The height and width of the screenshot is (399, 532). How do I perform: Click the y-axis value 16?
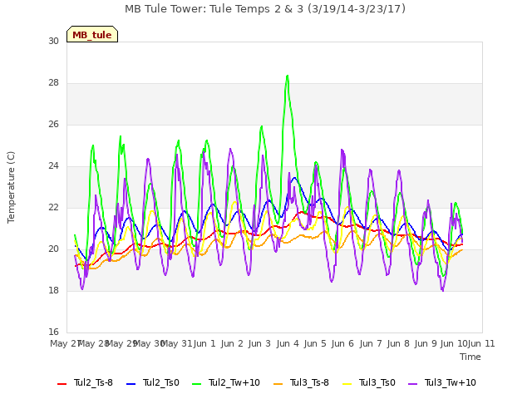(x=53, y=332)
